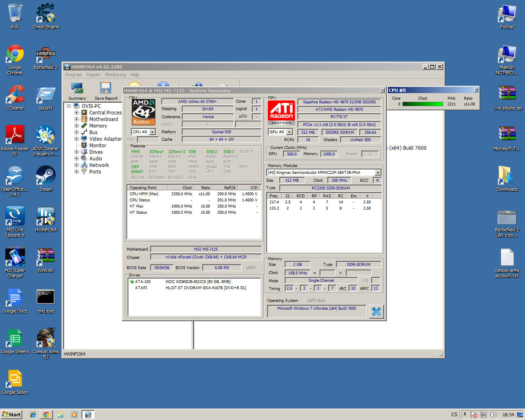Collapse the OVIS-PC root tree node
This screenshot has width=525, height=420.
point(69,106)
